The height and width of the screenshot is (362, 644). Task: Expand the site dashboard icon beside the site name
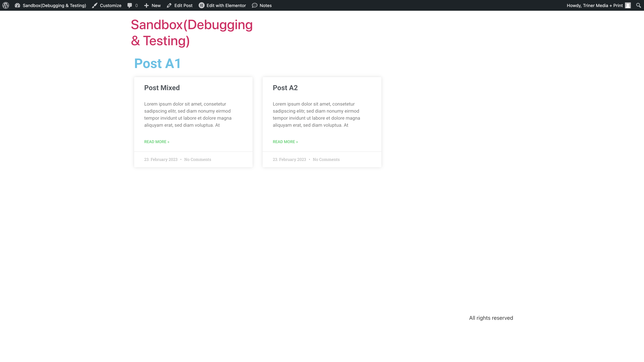tap(17, 5)
